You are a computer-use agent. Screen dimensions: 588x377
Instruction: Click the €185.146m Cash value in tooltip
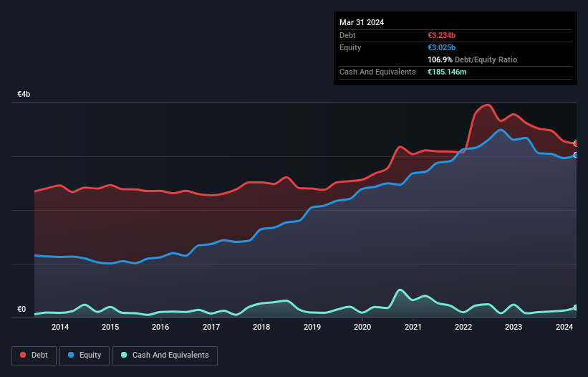point(447,72)
